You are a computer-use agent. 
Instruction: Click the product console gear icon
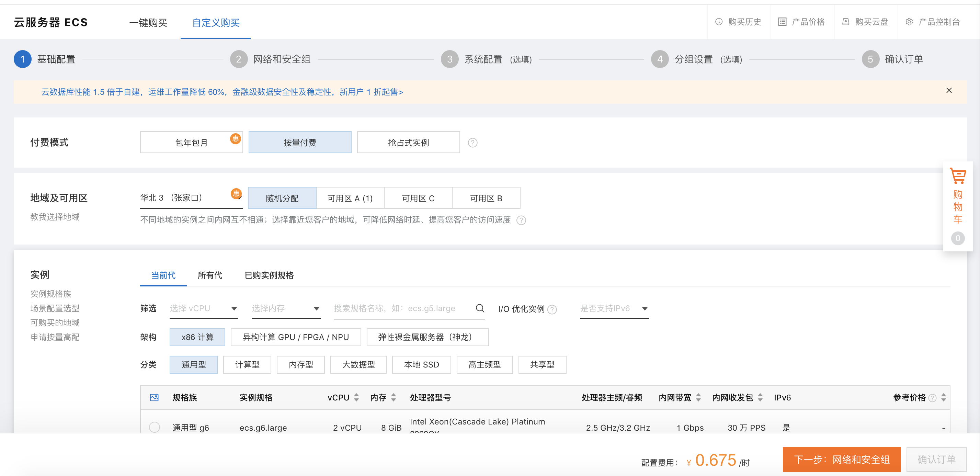pos(909,22)
